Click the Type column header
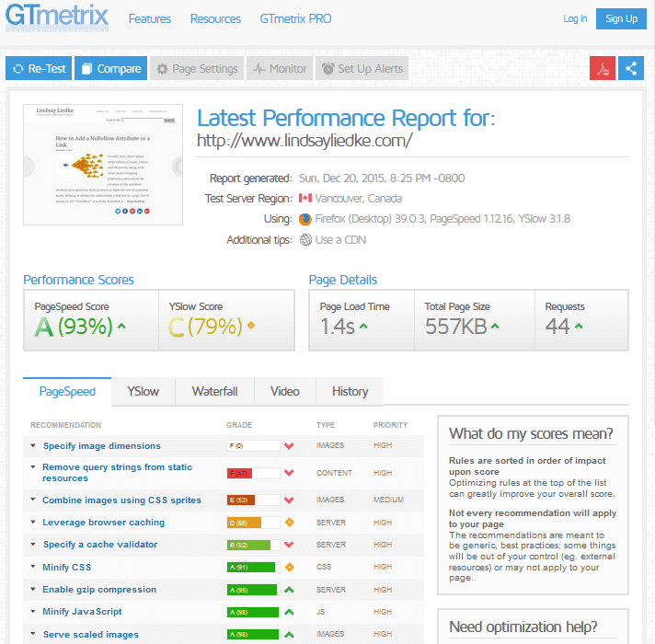 click(x=326, y=425)
